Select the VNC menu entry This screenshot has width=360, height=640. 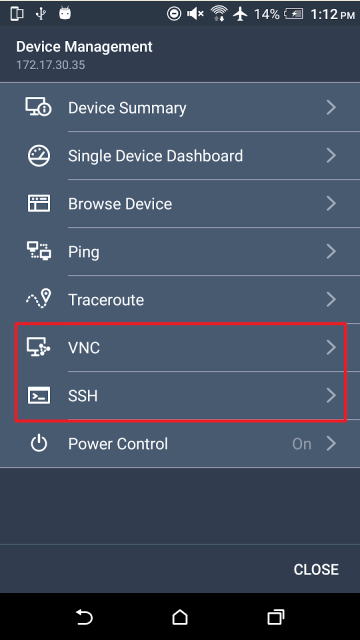180,347
